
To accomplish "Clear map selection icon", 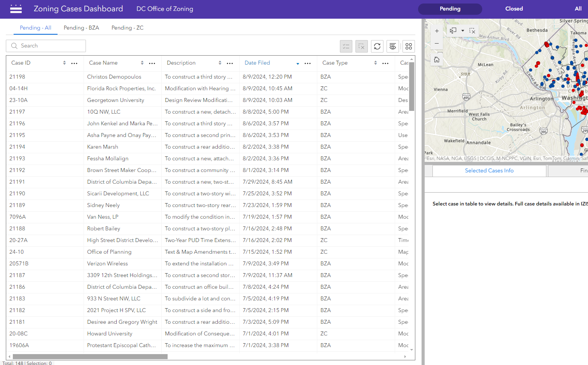I will pyautogui.click(x=472, y=31).
